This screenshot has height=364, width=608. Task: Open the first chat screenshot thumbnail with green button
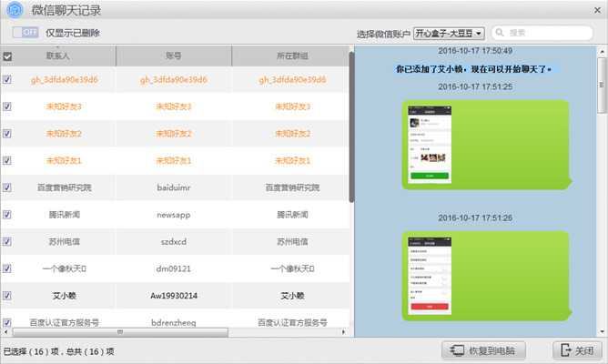click(430, 144)
